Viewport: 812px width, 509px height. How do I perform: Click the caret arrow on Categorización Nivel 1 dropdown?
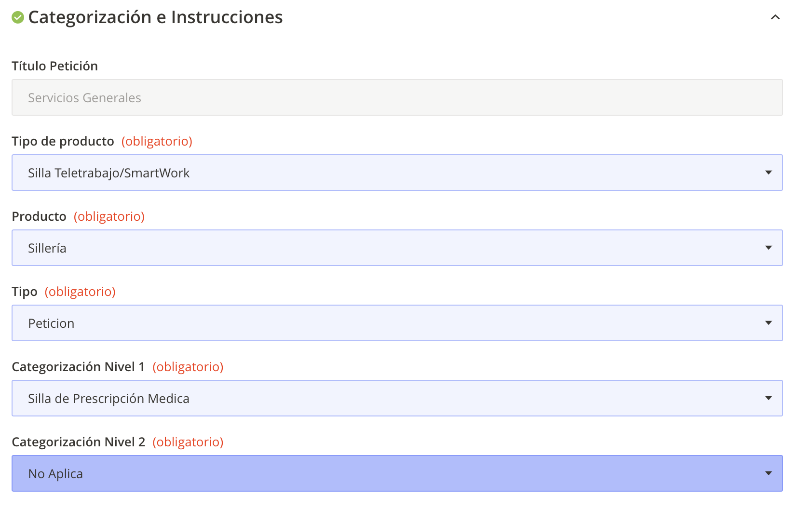[x=769, y=398]
